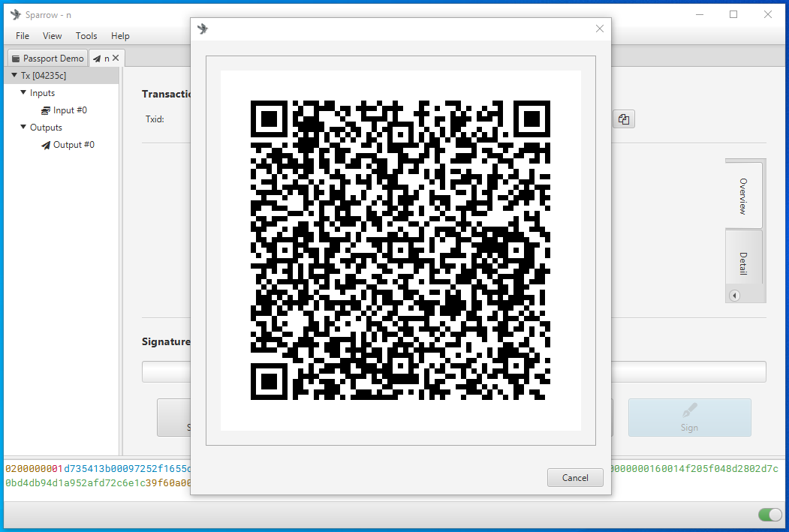The image size is (789, 532).
Task: Click the Inputs label in tree
Action: [42, 93]
